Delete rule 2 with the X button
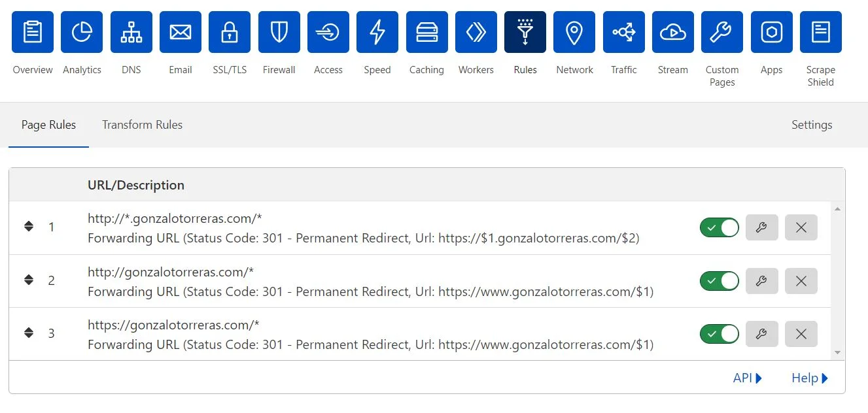The width and height of the screenshot is (868, 413). 801,281
